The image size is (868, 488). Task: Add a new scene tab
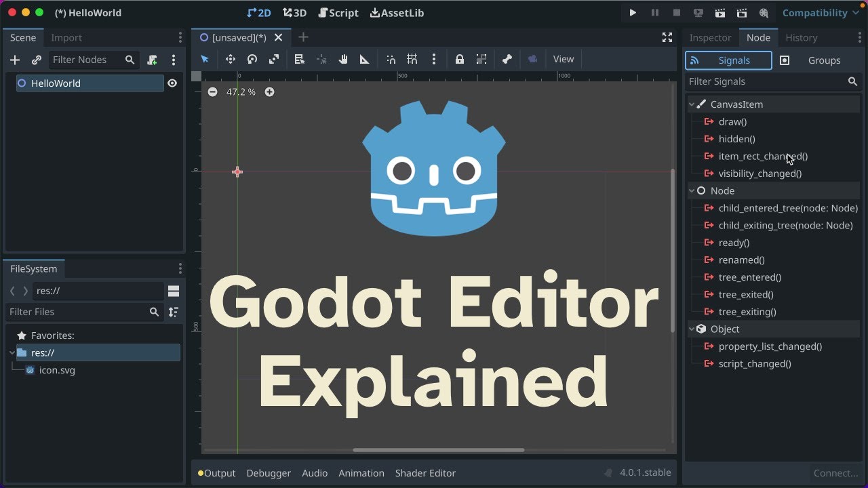[303, 37]
